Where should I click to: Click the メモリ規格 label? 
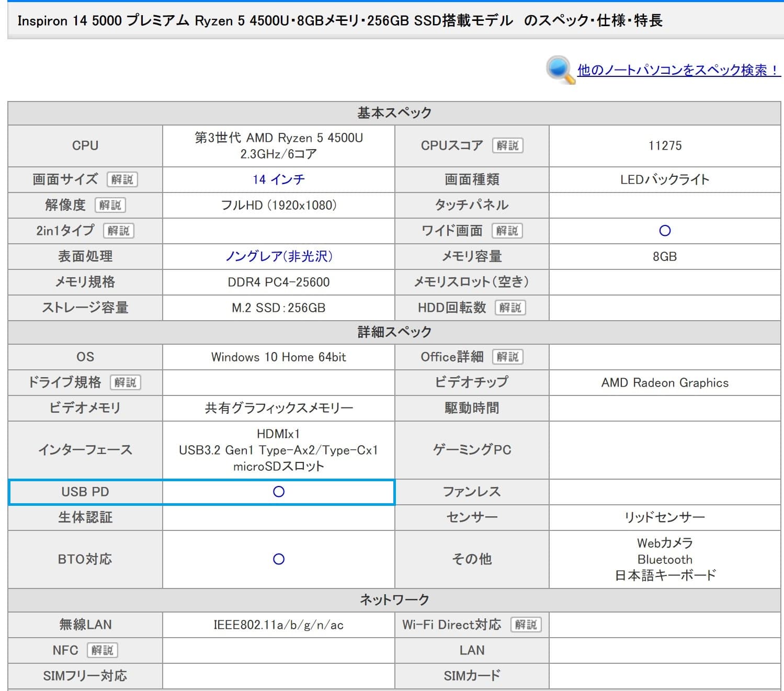click(85, 282)
